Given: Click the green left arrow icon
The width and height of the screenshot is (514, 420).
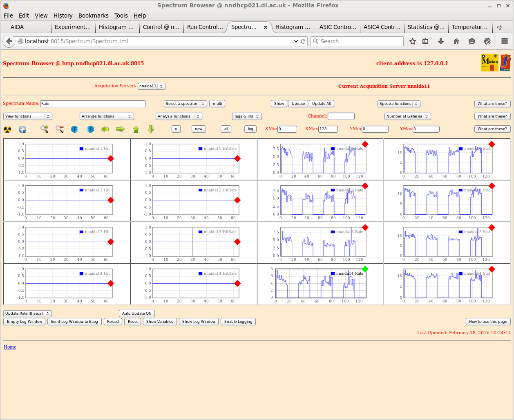Looking at the screenshot, I should pos(105,129).
